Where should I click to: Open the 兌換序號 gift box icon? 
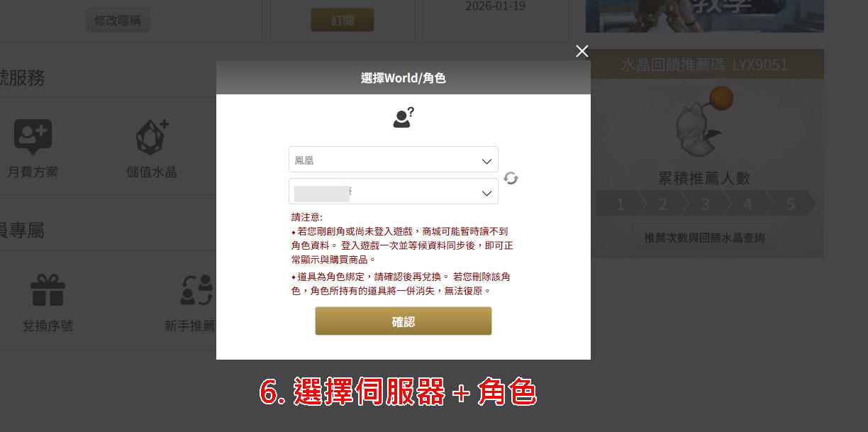tap(48, 290)
